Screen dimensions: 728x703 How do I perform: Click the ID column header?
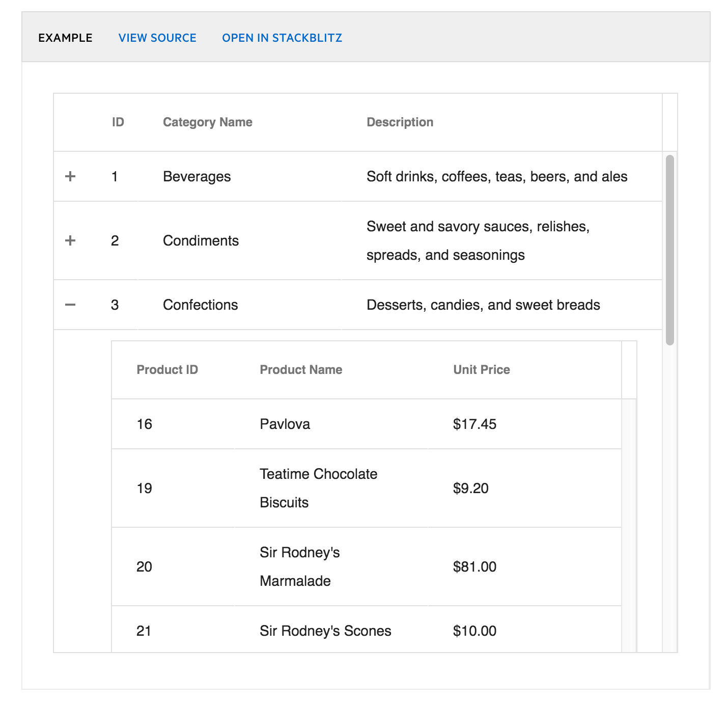coord(118,122)
